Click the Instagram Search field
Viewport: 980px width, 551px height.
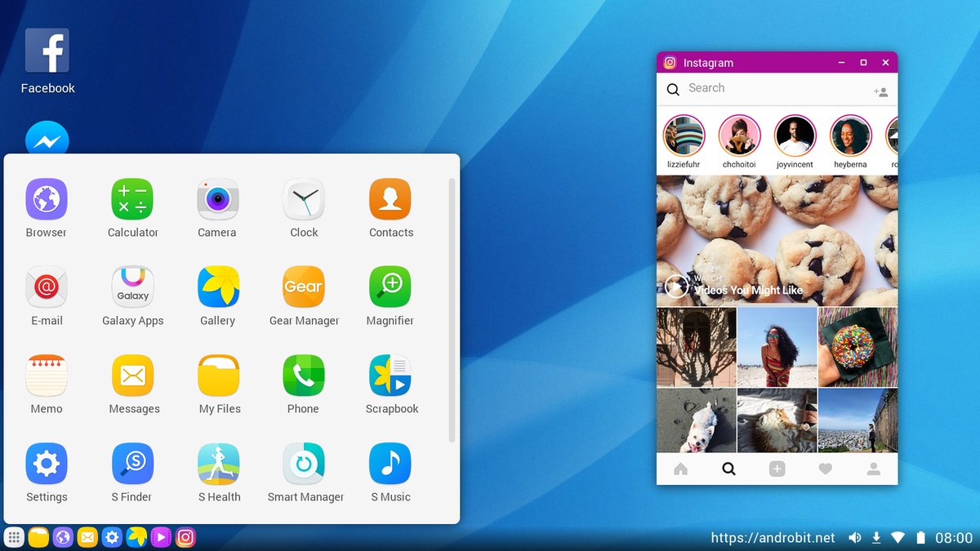coord(768,88)
